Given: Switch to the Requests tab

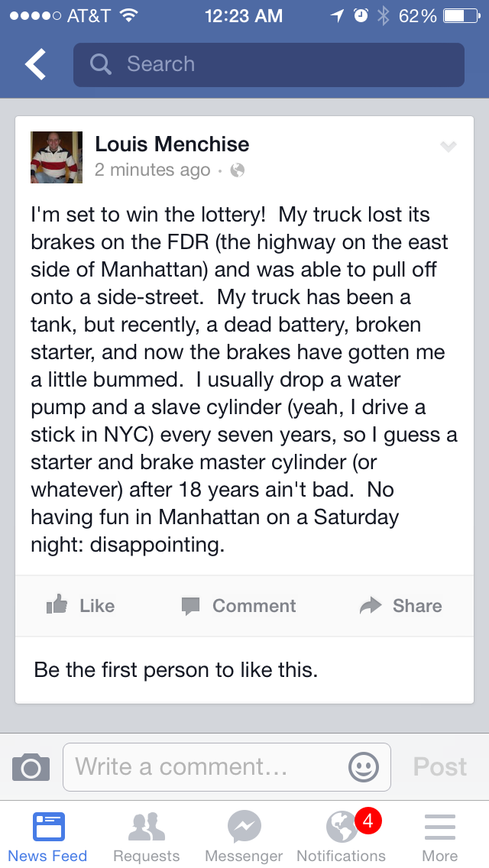Looking at the screenshot, I should (x=146, y=837).
